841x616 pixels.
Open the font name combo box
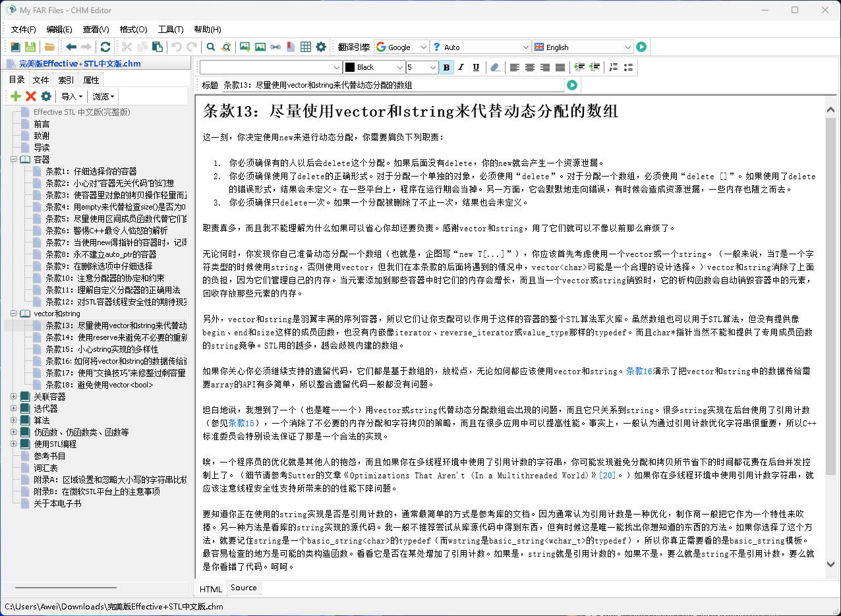271,67
